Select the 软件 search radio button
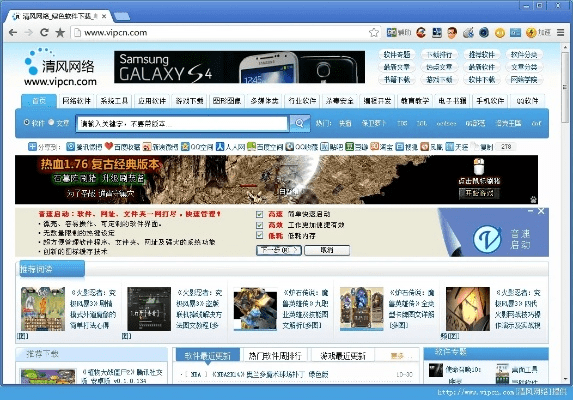 [x=26, y=122]
